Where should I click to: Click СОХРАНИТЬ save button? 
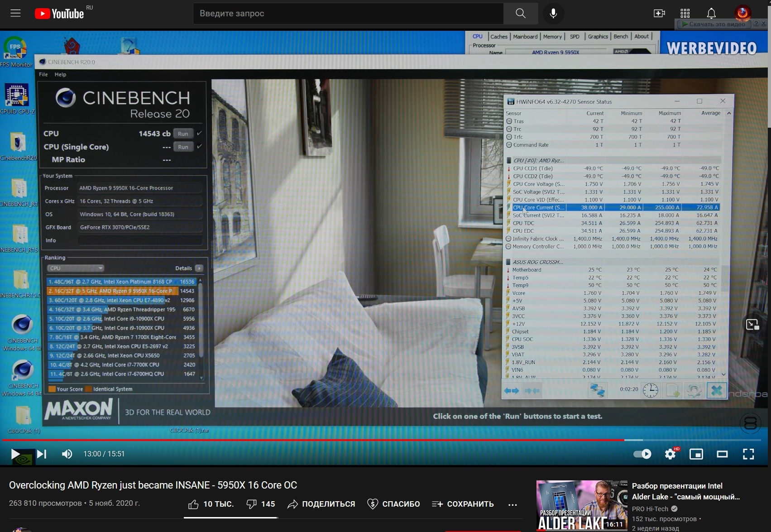tap(463, 504)
